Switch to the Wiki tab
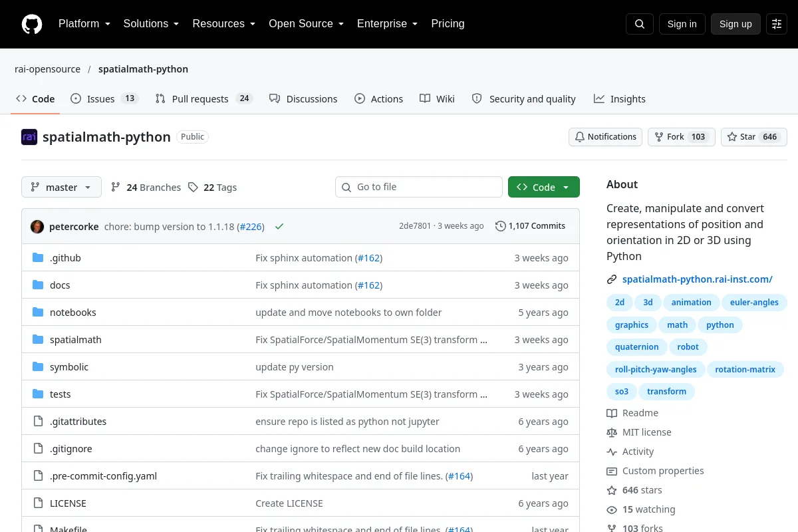Viewport: 798px width, 532px height. (437, 99)
